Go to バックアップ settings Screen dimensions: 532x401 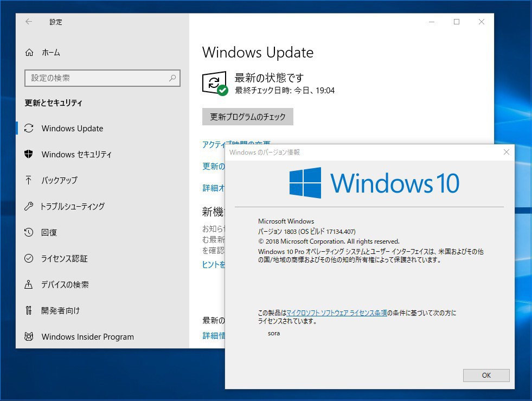click(102, 180)
